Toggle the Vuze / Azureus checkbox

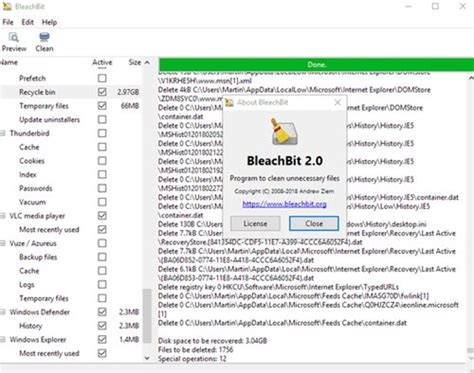[102, 243]
